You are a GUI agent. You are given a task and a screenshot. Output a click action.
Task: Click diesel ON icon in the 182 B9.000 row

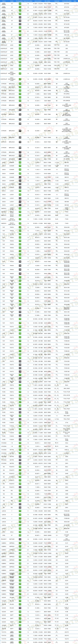click(x=20, y=21)
